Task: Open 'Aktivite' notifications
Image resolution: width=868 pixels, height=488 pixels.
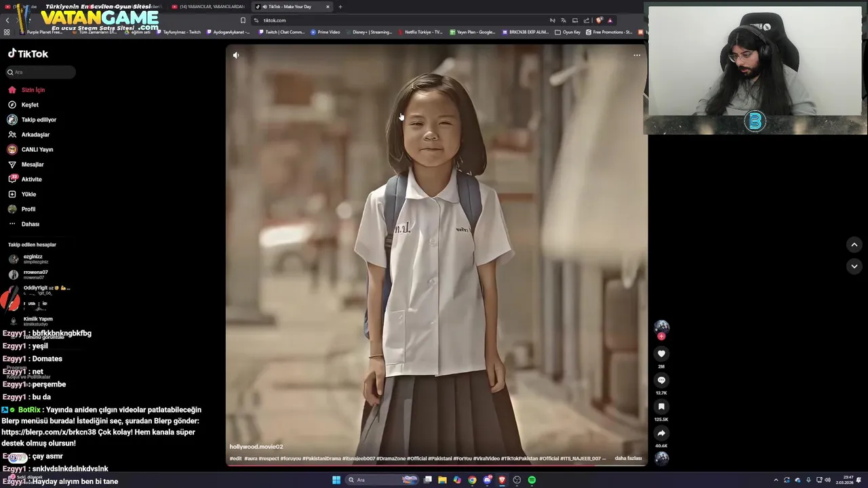Action: click(x=24, y=179)
